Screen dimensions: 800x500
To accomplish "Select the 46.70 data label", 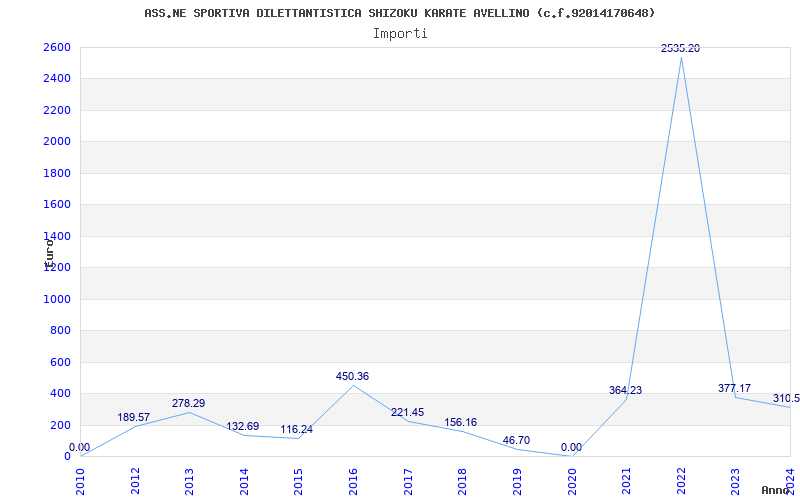I will pos(516,440).
